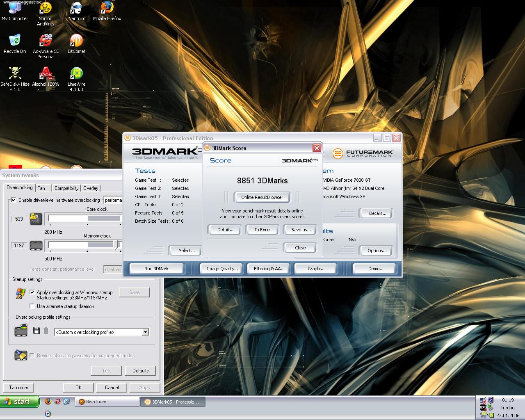
Task: Click the Core clock slider track
Action: [x=85, y=219]
